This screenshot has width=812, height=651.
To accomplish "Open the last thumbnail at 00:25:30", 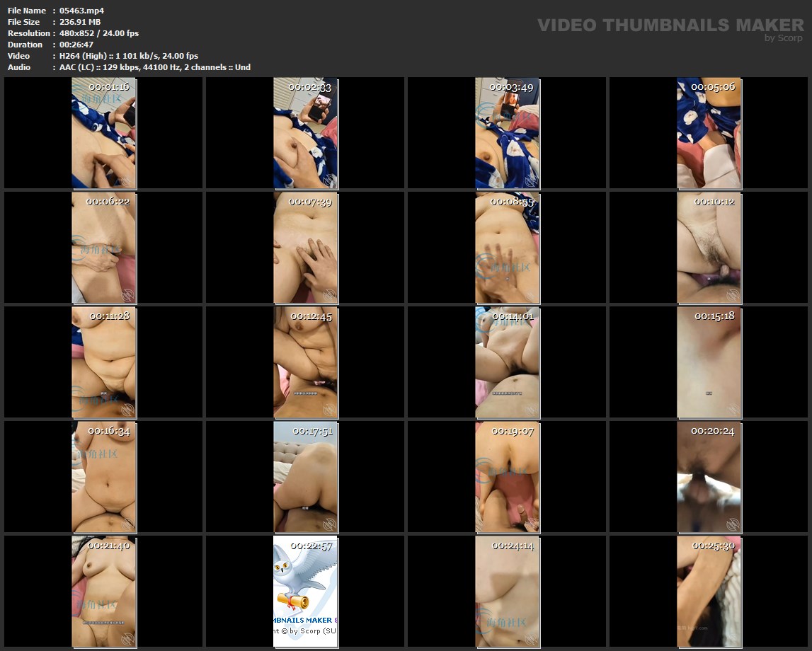I will point(709,592).
